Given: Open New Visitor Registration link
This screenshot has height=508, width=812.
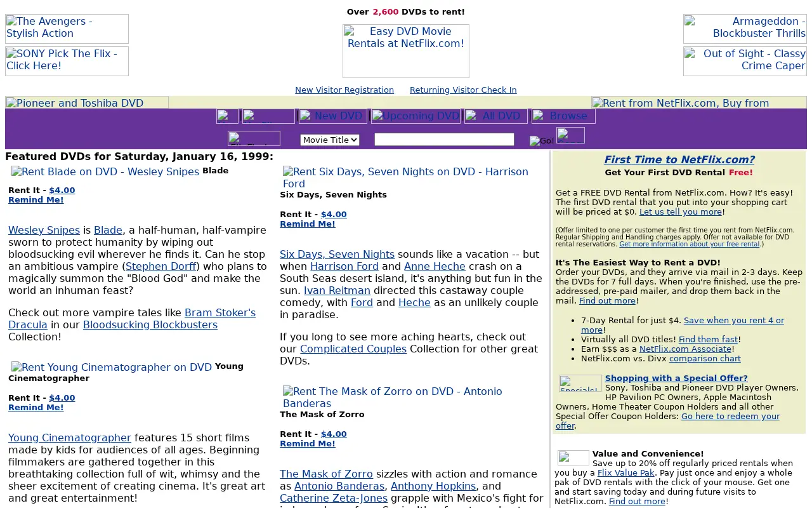Looking at the screenshot, I should click(x=344, y=90).
